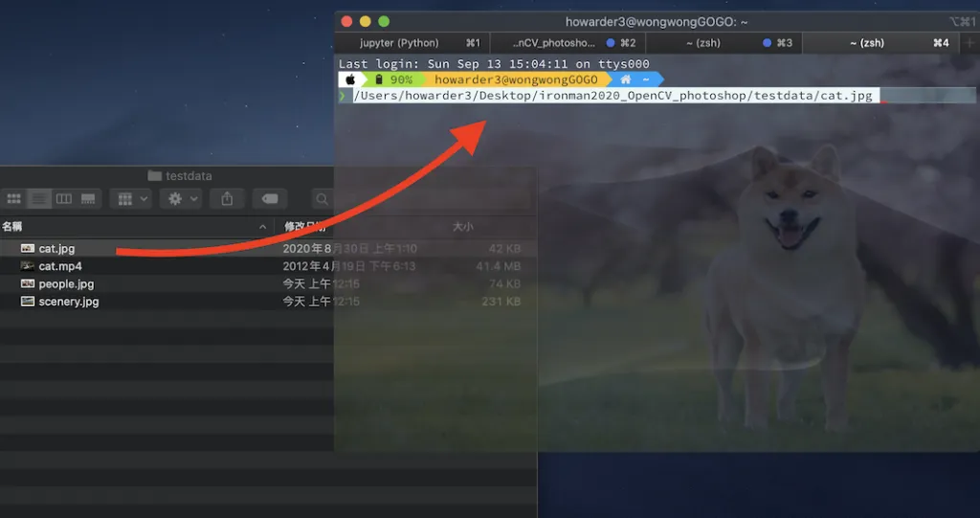The height and width of the screenshot is (518, 980).
Task: Click howarder3@wongwongGOGO prompt segment
Action: [516, 79]
